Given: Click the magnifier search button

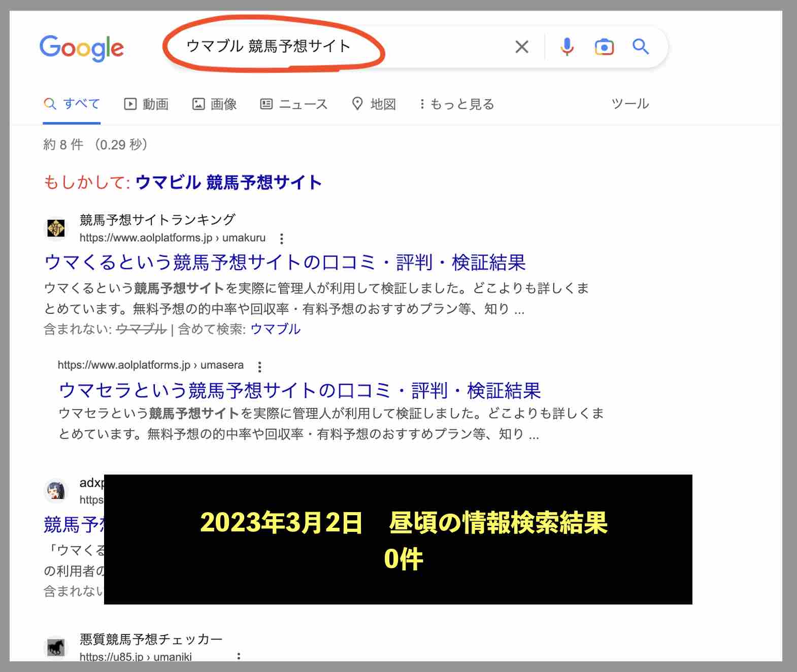Looking at the screenshot, I should point(641,47).
